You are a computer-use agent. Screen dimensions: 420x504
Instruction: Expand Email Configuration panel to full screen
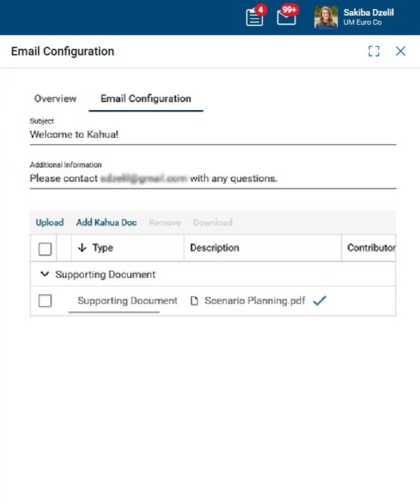(x=374, y=51)
